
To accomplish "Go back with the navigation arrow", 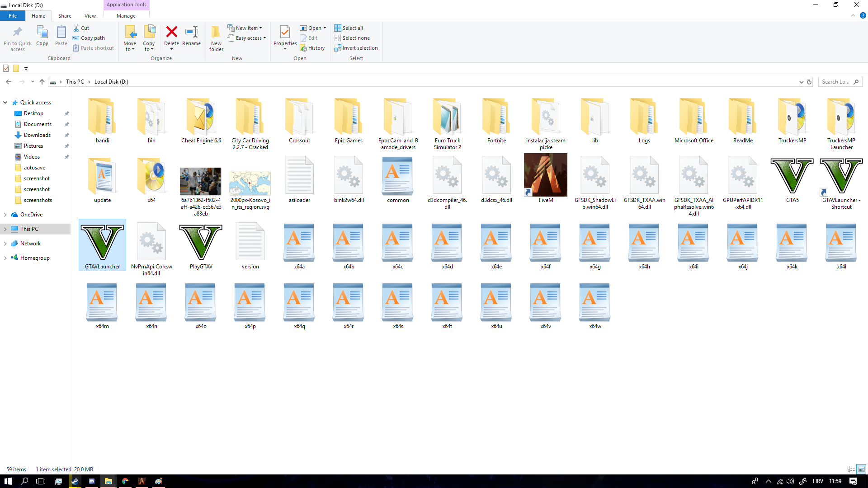I will 9,82.
